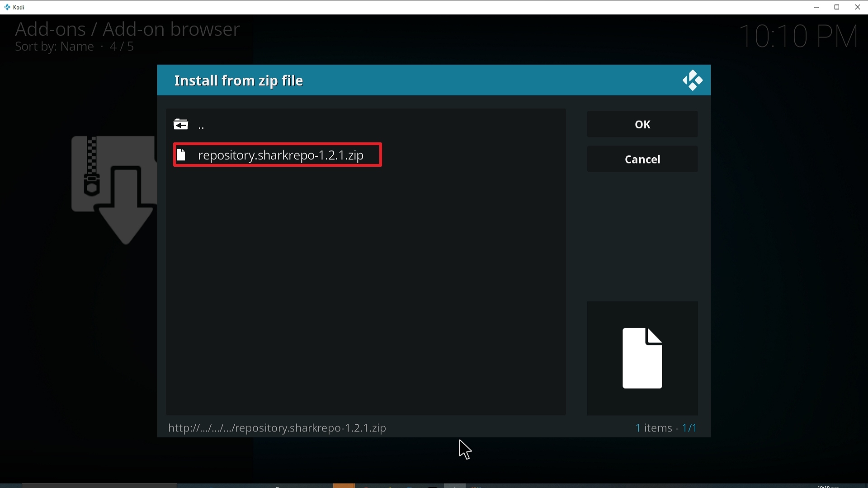Cancel the Install from zip file dialog

[642, 160]
